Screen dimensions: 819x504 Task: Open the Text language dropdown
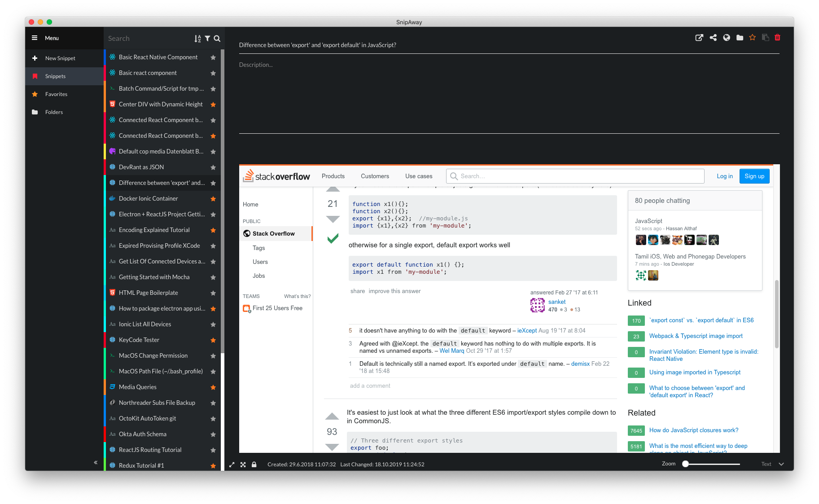click(x=772, y=464)
